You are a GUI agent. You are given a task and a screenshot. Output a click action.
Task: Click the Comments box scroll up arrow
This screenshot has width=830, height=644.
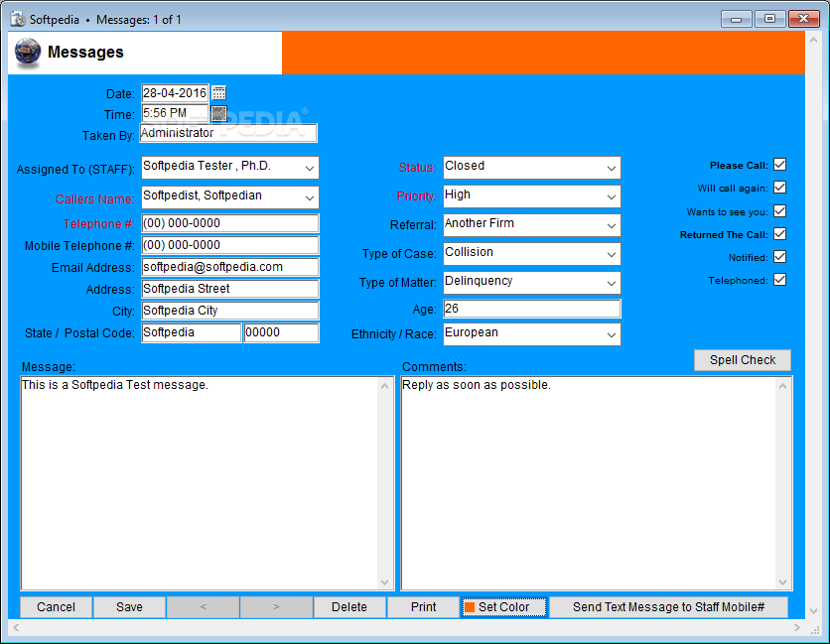[782, 386]
